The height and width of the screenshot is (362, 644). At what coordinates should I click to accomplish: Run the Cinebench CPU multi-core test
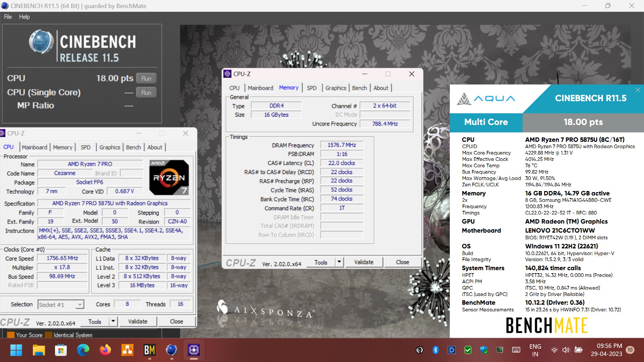tap(146, 78)
